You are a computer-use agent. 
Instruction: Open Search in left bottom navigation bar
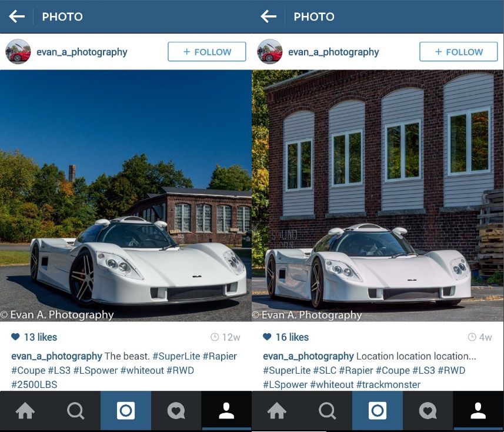coord(75,410)
